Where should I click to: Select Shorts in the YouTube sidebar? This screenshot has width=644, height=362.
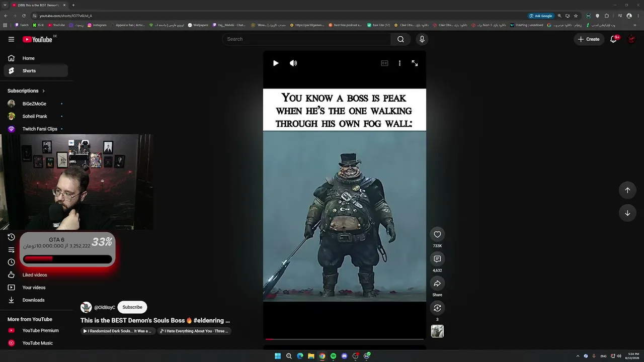pyautogui.click(x=35, y=71)
